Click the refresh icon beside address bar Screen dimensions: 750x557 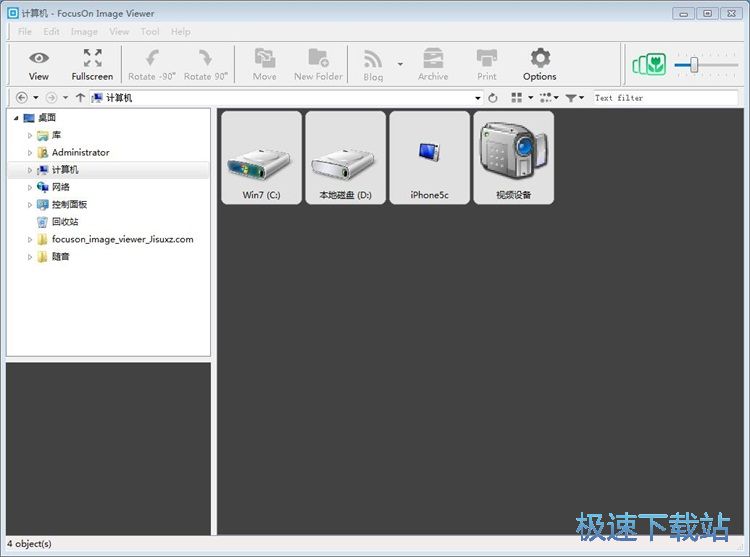pos(492,98)
